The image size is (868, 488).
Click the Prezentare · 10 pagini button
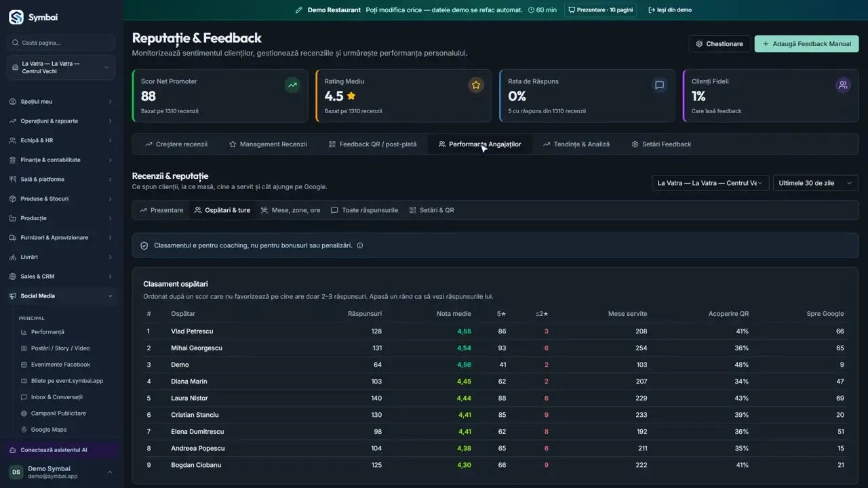[600, 10]
